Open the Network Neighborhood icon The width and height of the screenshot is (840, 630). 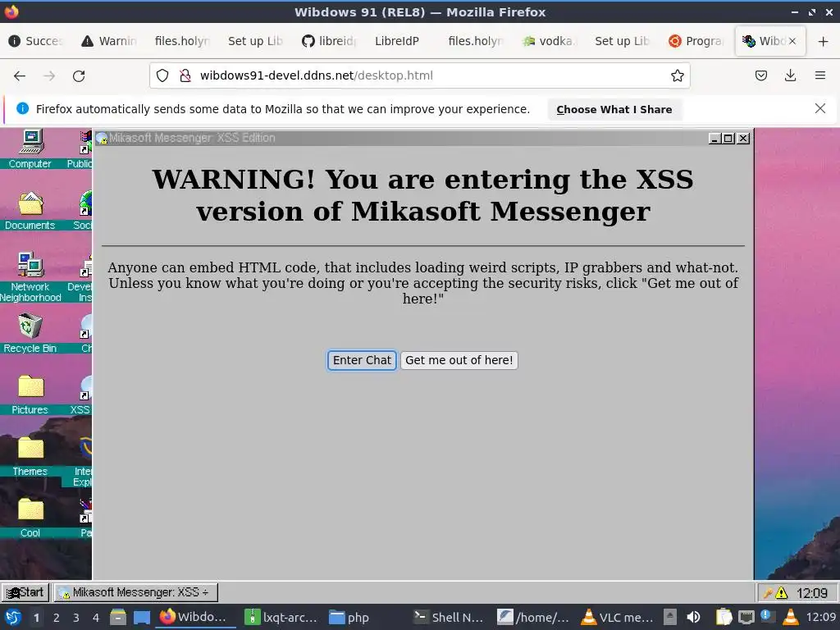(x=30, y=277)
